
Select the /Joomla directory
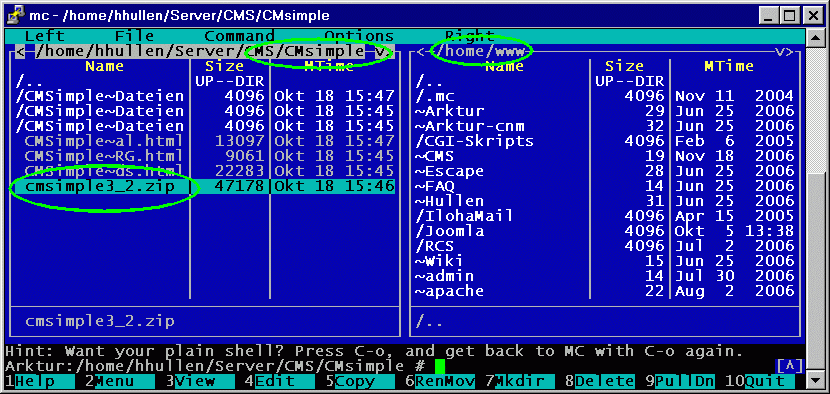(605, 231)
